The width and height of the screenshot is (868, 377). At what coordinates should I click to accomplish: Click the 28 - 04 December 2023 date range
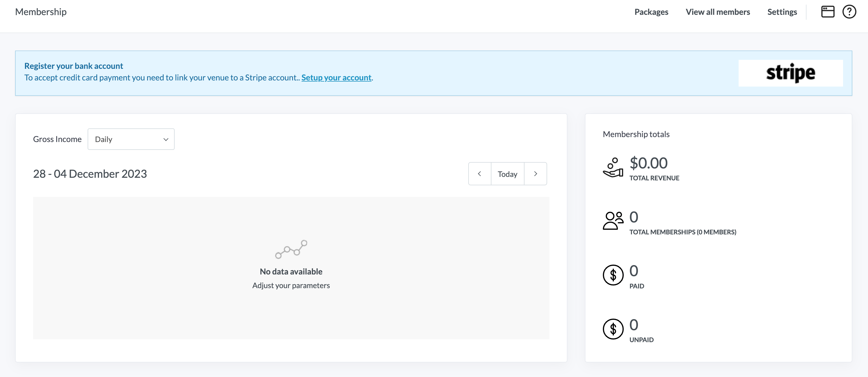[x=90, y=174]
